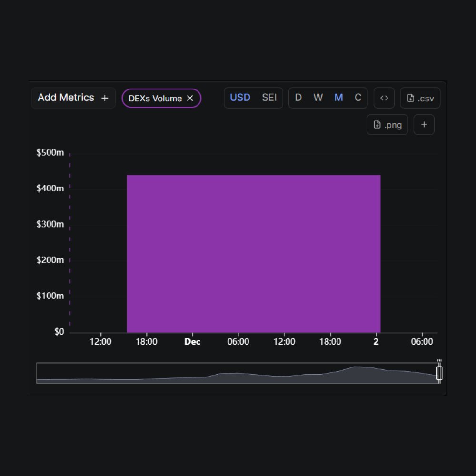The width and height of the screenshot is (476, 476).
Task: Click the $100m axis label
Action: [x=50, y=296]
